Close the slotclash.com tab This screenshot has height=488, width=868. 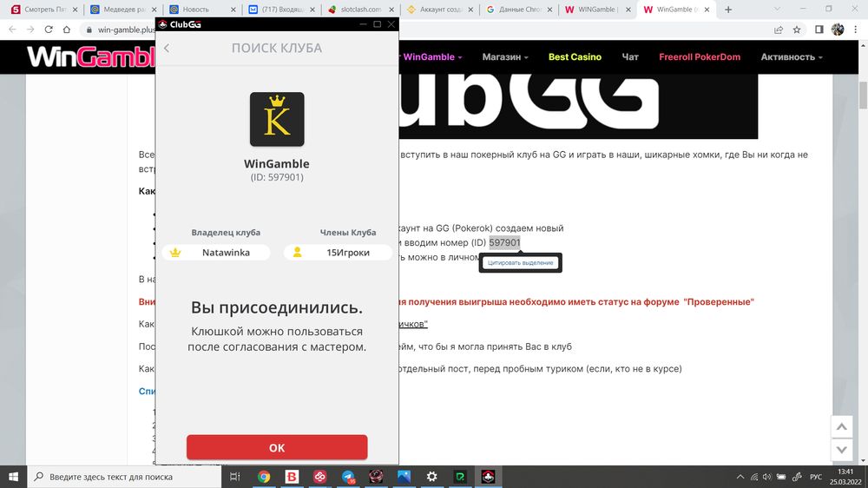point(392,10)
